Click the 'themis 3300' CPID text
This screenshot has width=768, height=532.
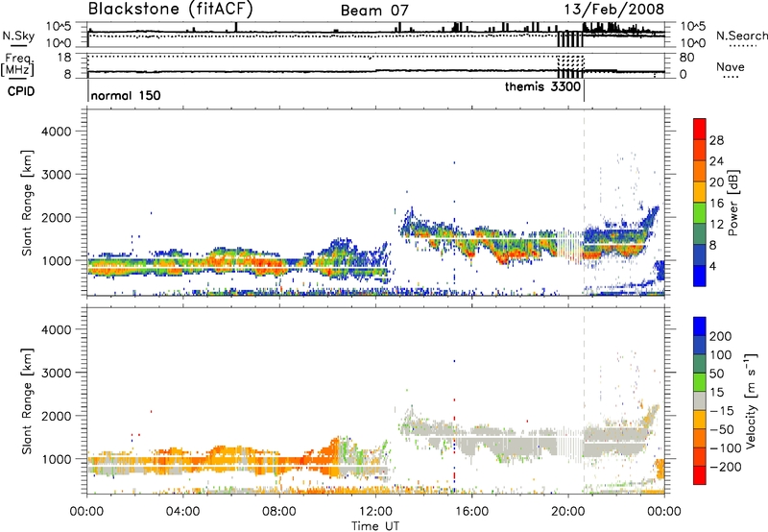tap(542, 86)
